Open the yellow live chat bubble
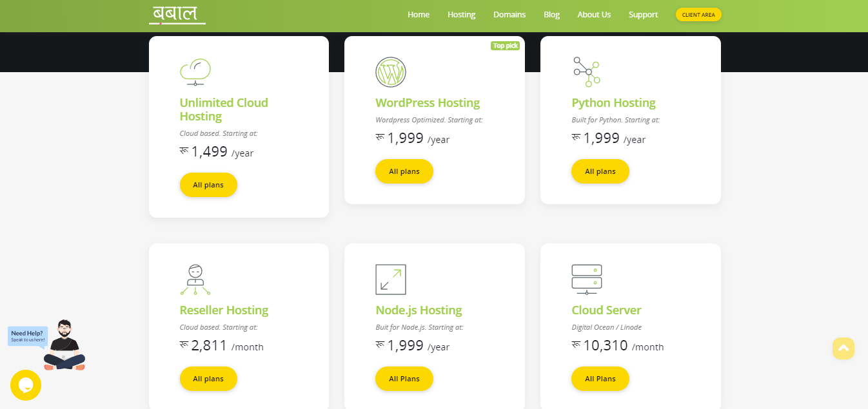This screenshot has height=409, width=868. 26,385
